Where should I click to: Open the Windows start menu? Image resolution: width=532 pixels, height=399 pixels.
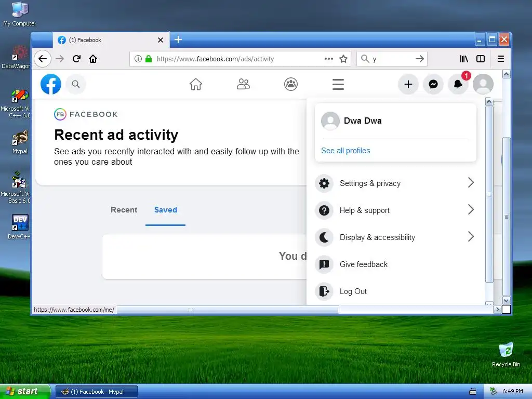coord(25,392)
